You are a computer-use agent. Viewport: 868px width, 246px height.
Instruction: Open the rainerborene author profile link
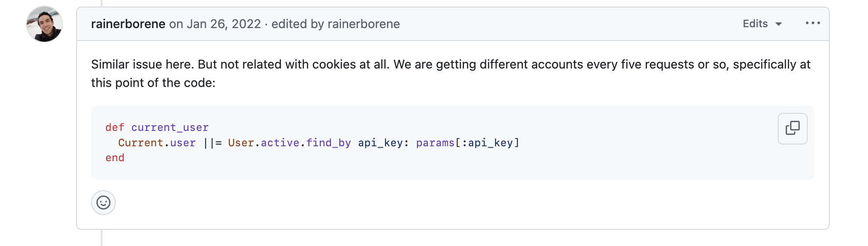[x=128, y=24]
